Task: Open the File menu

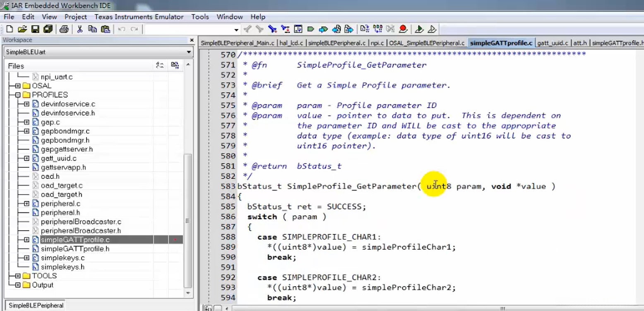Action: pos(9,17)
